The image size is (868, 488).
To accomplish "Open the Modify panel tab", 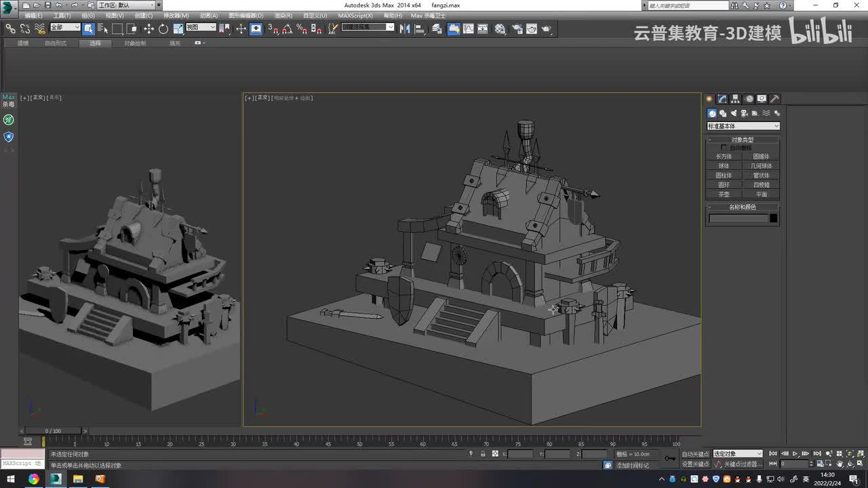I will 723,99.
